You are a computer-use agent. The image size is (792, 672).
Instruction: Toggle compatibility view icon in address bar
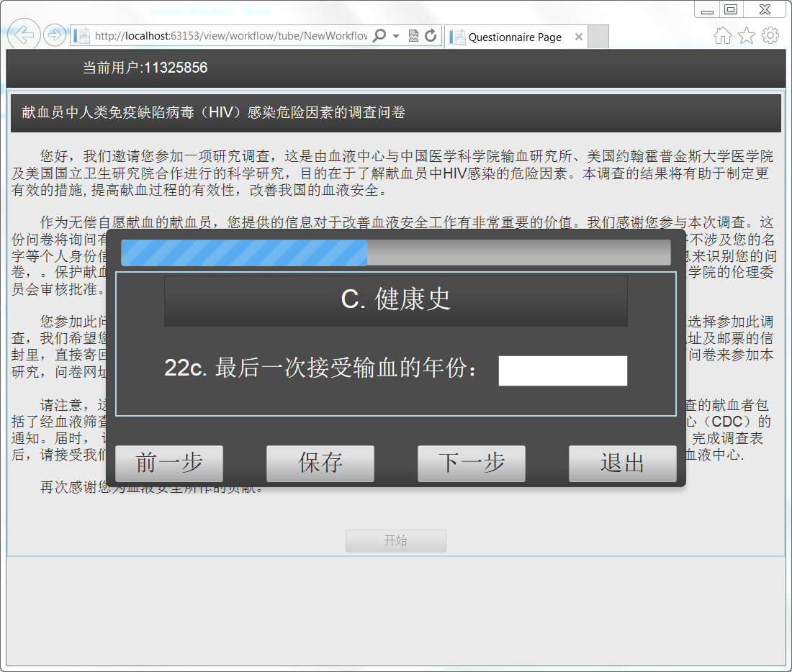point(413,35)
